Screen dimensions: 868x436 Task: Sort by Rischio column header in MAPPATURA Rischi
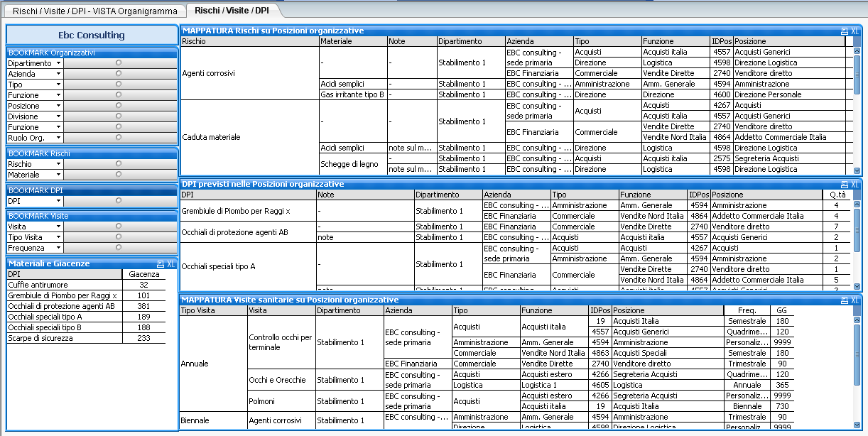click(250, 41)
